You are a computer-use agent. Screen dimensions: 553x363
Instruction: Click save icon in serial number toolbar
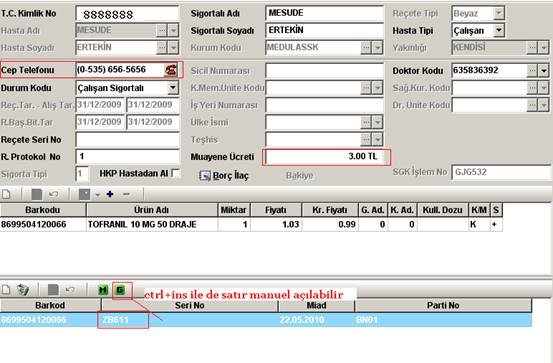pyautogui.click(x=53, y=290)
